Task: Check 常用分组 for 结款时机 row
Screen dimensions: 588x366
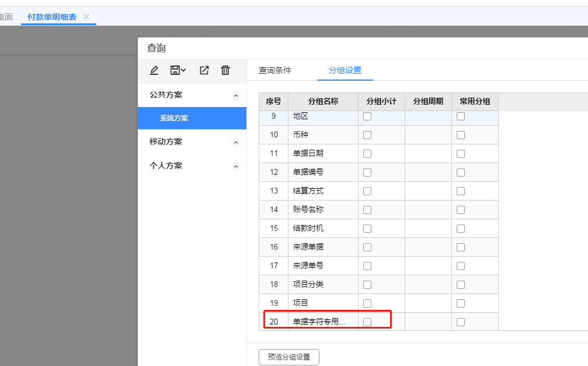Action: tap(461, 229)
